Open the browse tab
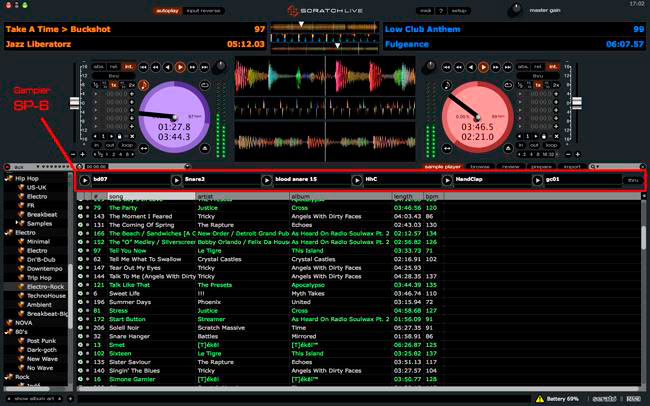 click(480, 167)
